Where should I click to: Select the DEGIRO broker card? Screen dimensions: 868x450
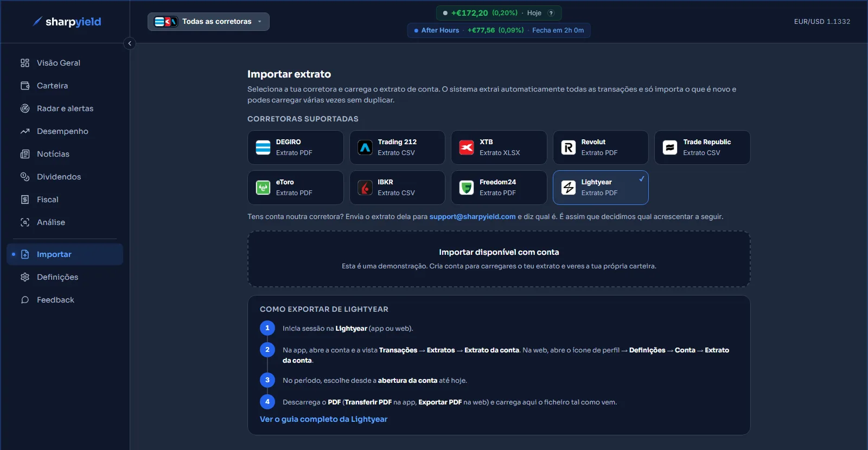296,147
